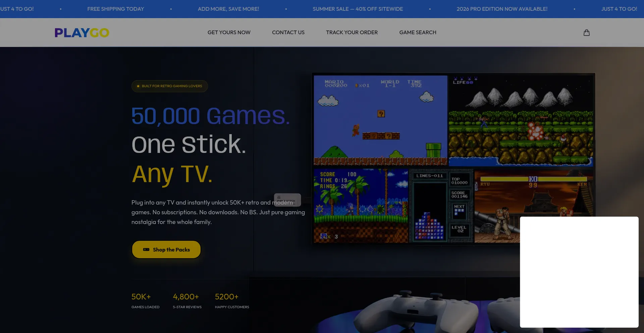Open GAME SEARCH page
This screenshot has width=644, height=333.
click(418, 33)
